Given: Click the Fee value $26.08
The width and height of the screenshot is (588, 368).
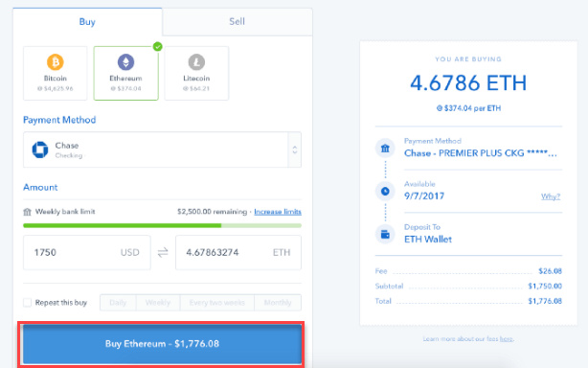Looking at the screenshot, I should point(550,271).
